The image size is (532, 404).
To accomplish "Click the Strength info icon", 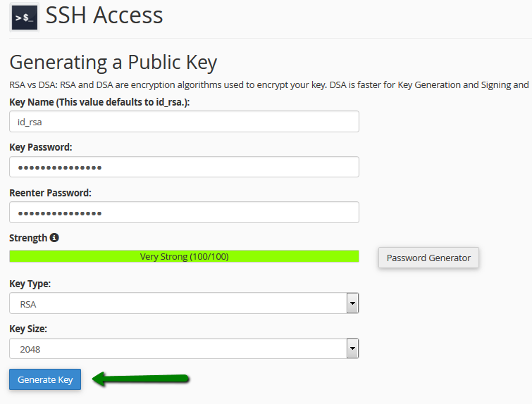I will [54, 238].
